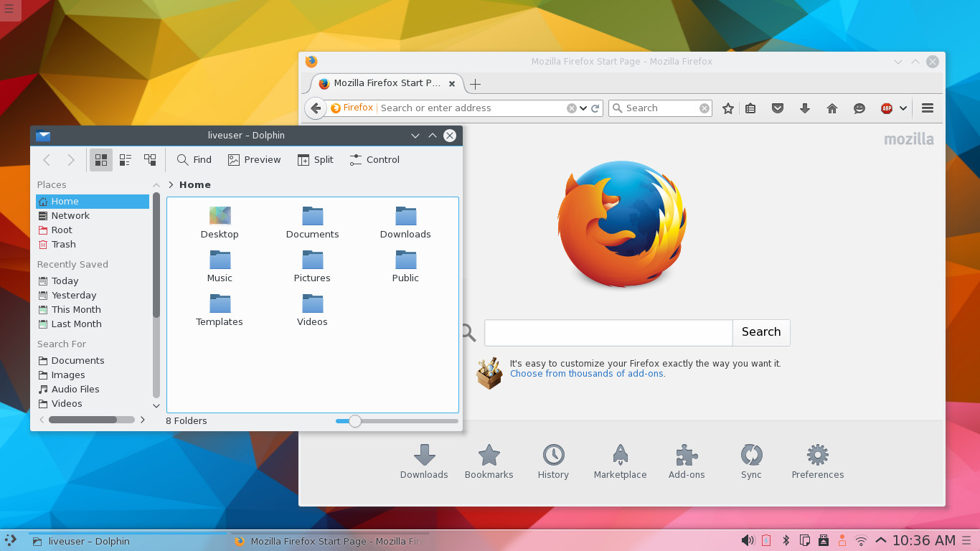Select the Desktop folder icon
Image resolution: width=980 pixels, height=551 pixels.
click(220, 215)
